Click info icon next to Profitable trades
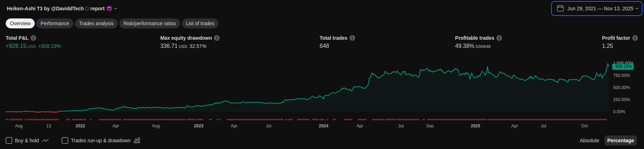644x149 pixels. click(x=499, y=38)
